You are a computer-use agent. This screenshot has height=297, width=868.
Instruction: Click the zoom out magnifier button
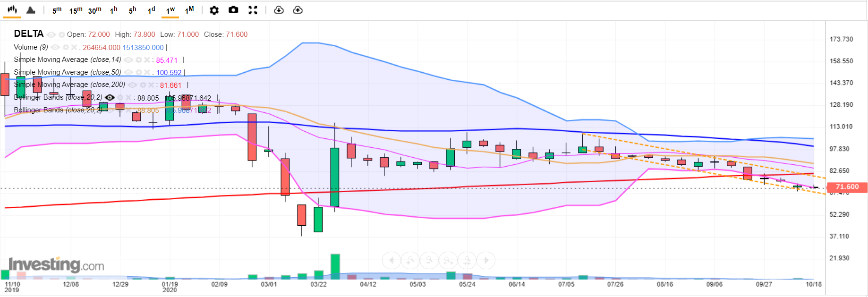tap(429, 260)
